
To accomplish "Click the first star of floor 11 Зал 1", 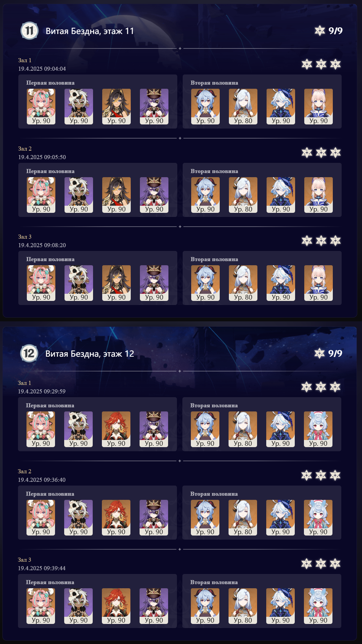I will point(307,64).
